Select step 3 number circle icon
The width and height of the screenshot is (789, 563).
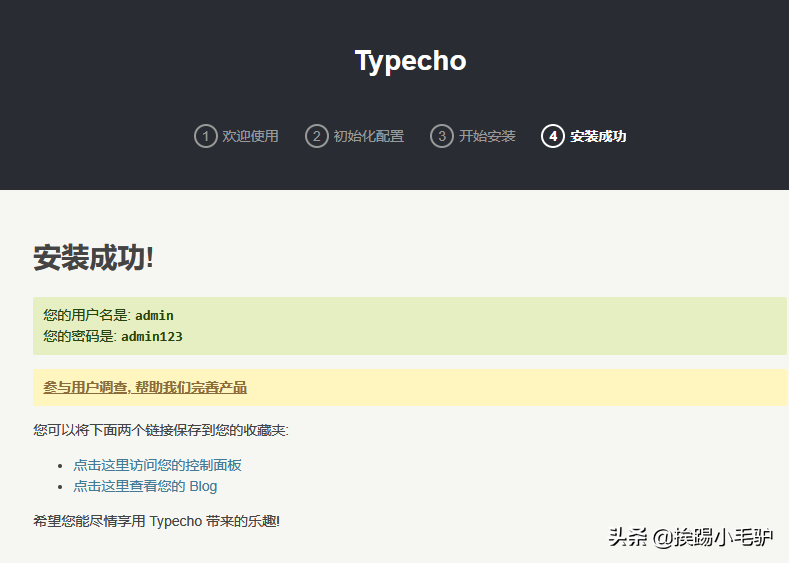point(442,136)
